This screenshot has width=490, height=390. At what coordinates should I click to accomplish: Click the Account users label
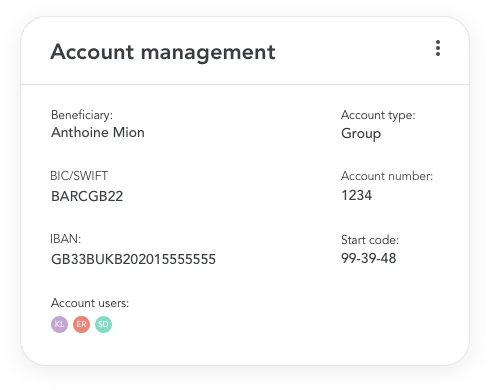click(90, 303)
